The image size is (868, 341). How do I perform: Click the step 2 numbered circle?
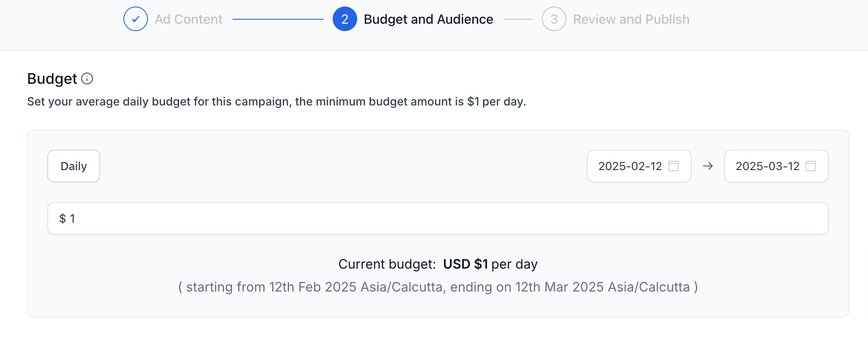pos(345,19)
